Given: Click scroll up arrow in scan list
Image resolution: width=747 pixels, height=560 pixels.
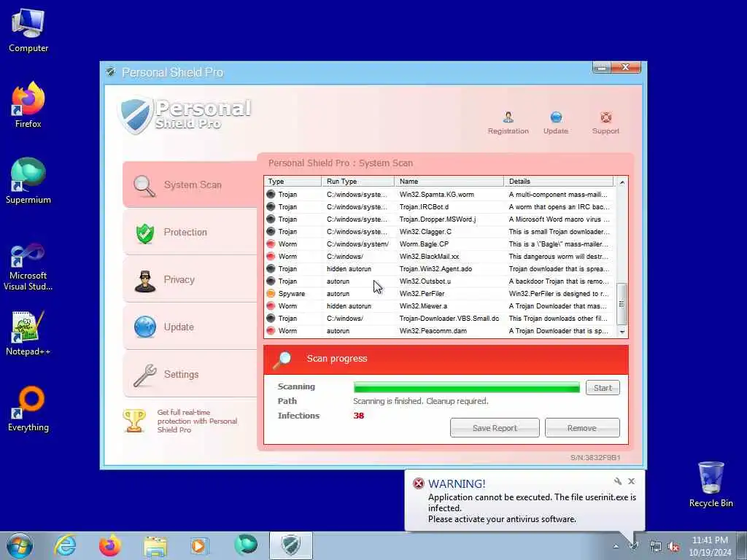Looking at the screenshot, I should [622, 182].
